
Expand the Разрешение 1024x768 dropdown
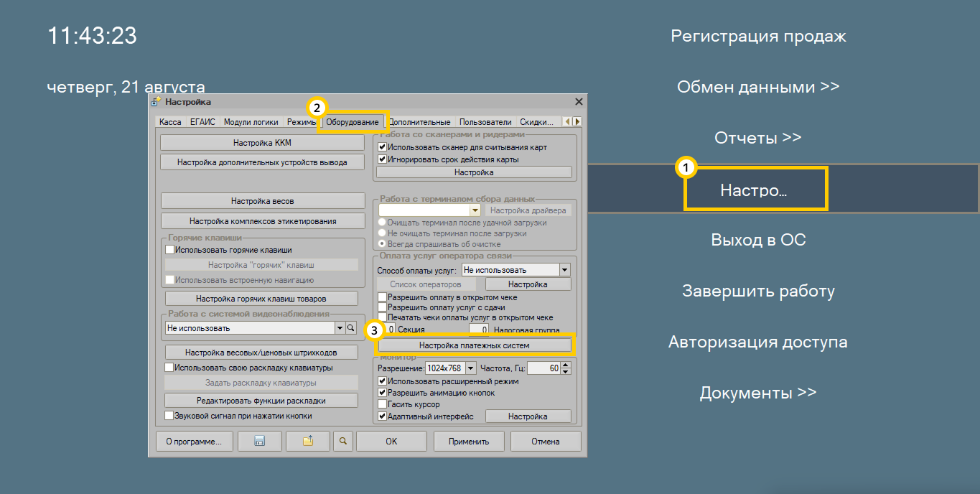point(471,368)
